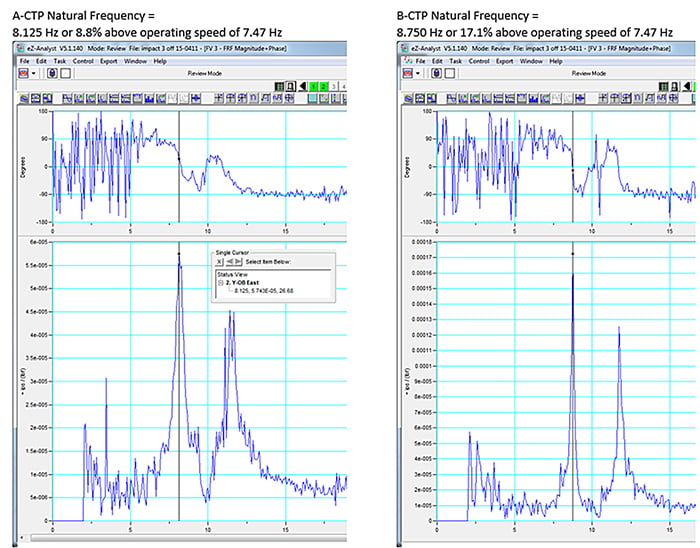Viewport: 700px width, 548px height.
Task: Click 'Review Mode' label in right window
Action: 589,73
